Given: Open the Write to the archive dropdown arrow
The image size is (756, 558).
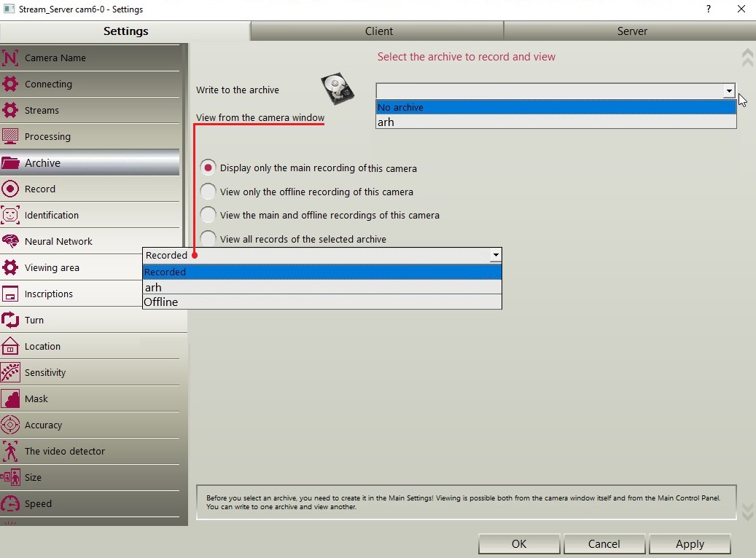Looking at the screenshot, I should [728, 90].
